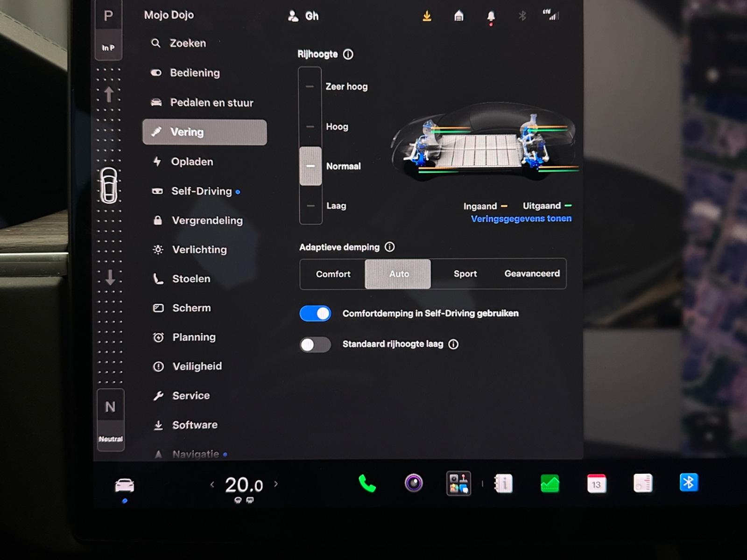Enable Standaard rijhoogte laag toggle
The width and height of the screenshot is (747, 560).
pos(315,344)
